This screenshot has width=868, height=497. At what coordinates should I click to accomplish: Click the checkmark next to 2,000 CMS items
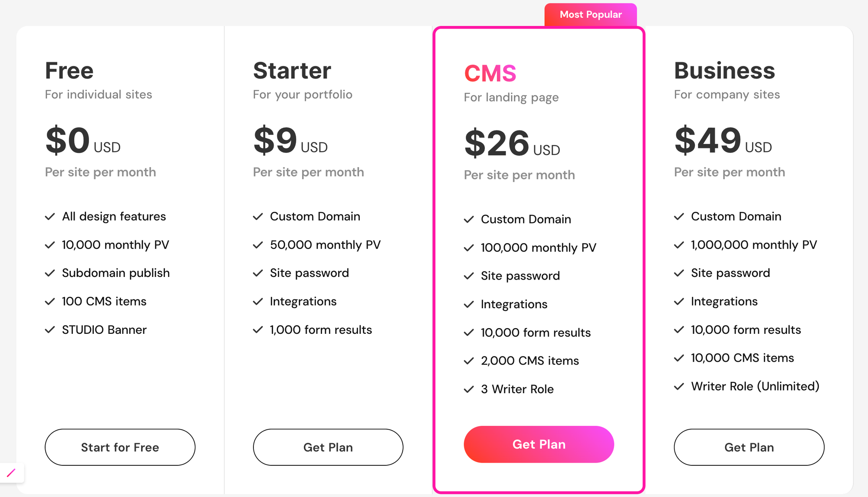(469, 361)
